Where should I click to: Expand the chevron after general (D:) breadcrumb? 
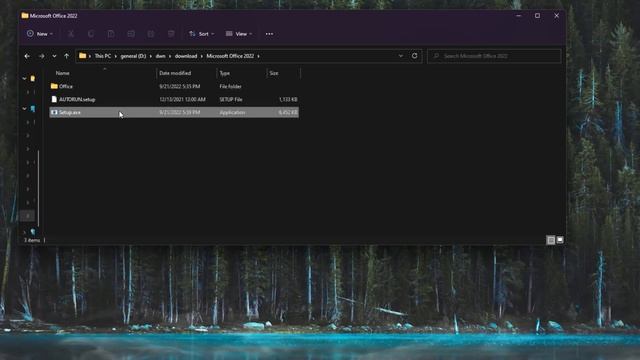(x=151, y=56)
